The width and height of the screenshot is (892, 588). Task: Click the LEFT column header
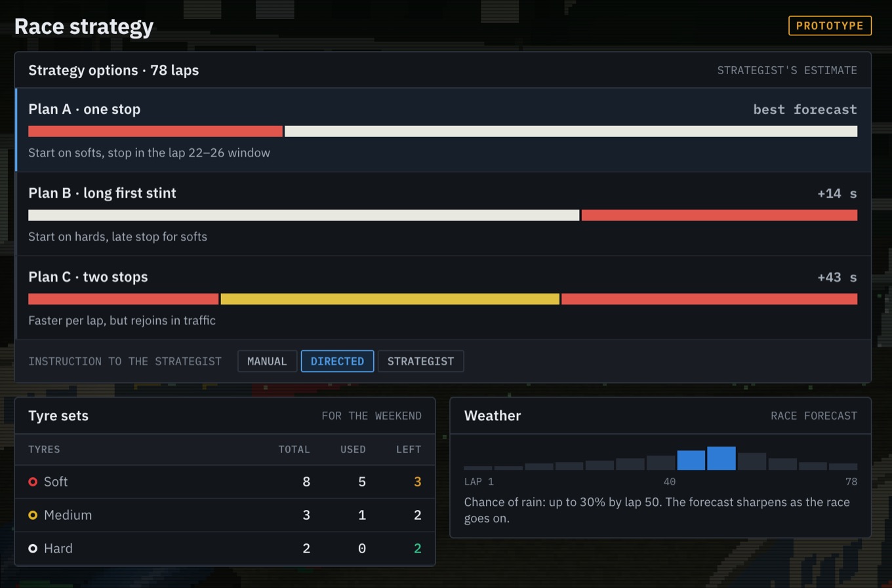coord(409,450)
